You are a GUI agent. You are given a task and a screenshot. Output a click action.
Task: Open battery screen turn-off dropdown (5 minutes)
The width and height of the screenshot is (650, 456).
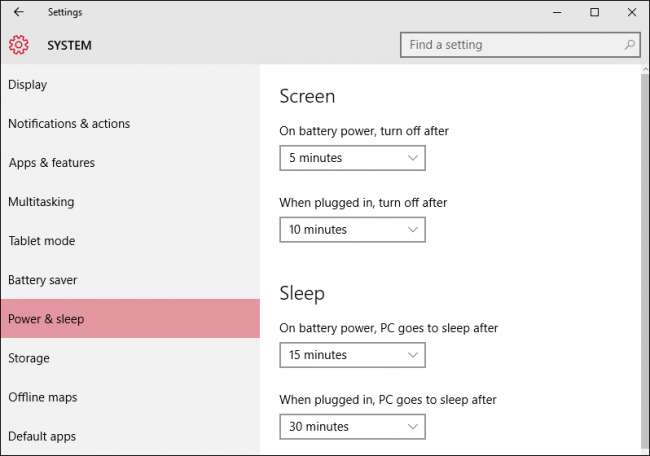pos(352,158)
